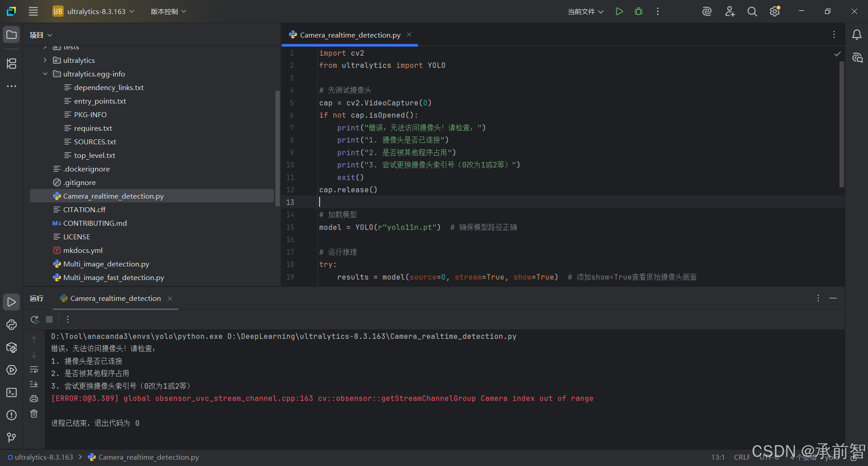Run the current file with green play
868x466 pixels.
[619, 11]
